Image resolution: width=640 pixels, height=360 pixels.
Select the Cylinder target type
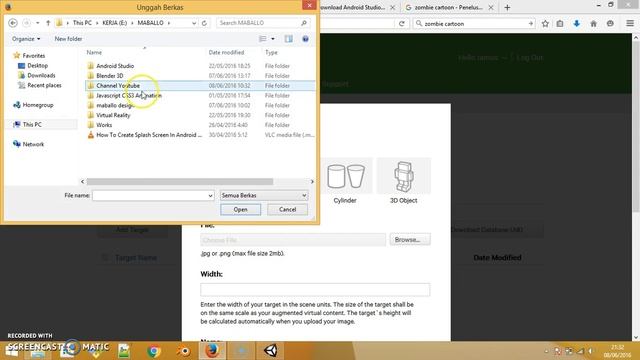(345, 181)
